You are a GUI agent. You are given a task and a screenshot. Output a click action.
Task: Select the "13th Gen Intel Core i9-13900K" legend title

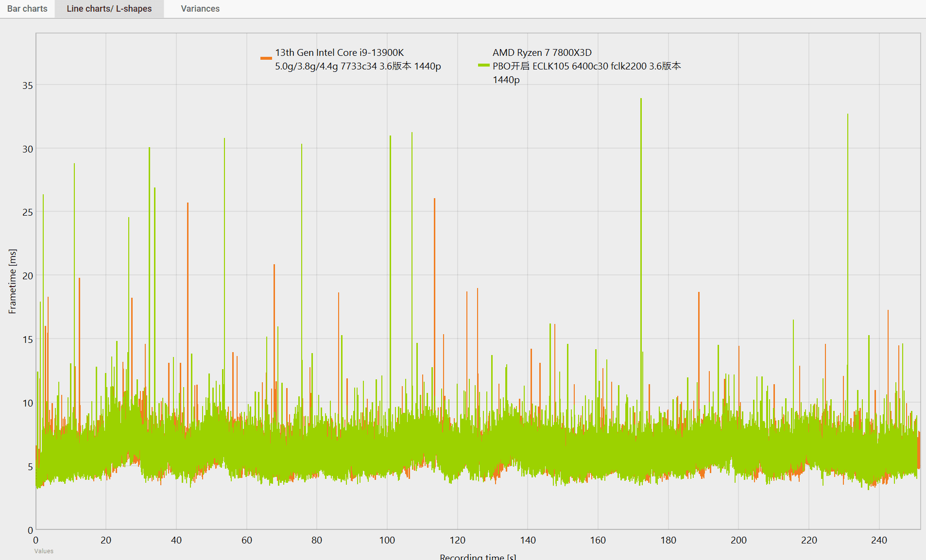[339, 52]
